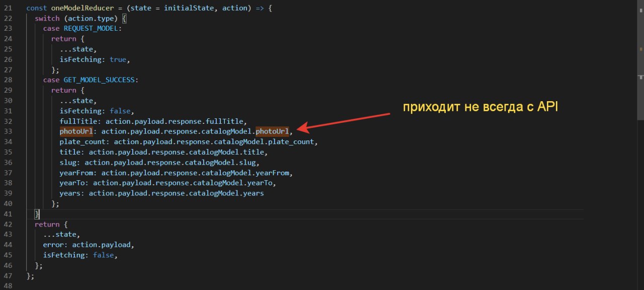The height and width of the screenshot is (290, 644).
Task: Click the highlighted closing brace on line 41
Action: tap(37, 214)
